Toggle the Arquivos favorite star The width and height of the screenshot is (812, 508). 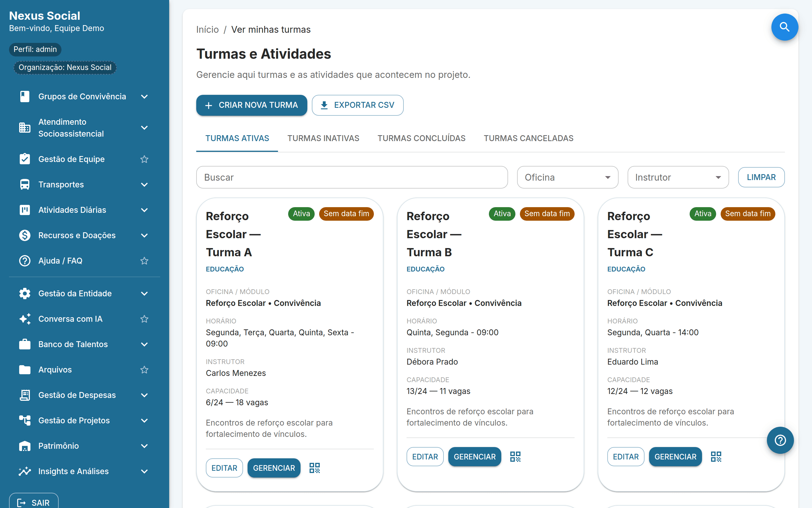tap(144, 370)
